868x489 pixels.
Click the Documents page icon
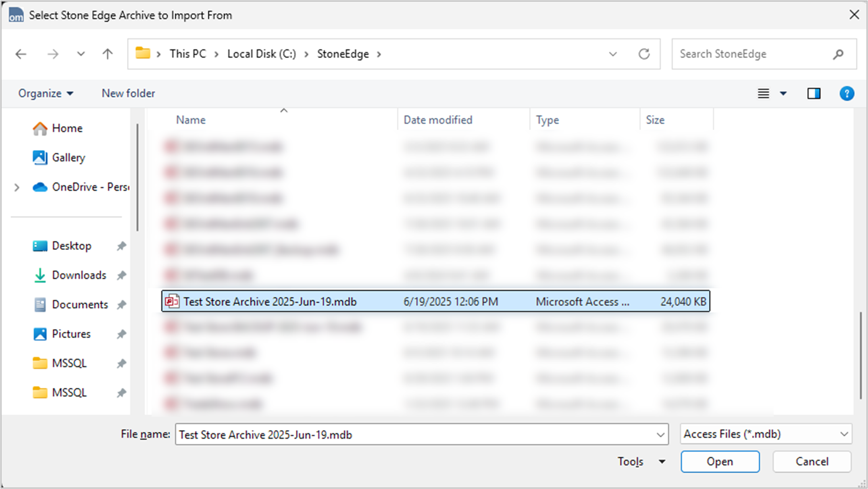click(x=40, y=305)
